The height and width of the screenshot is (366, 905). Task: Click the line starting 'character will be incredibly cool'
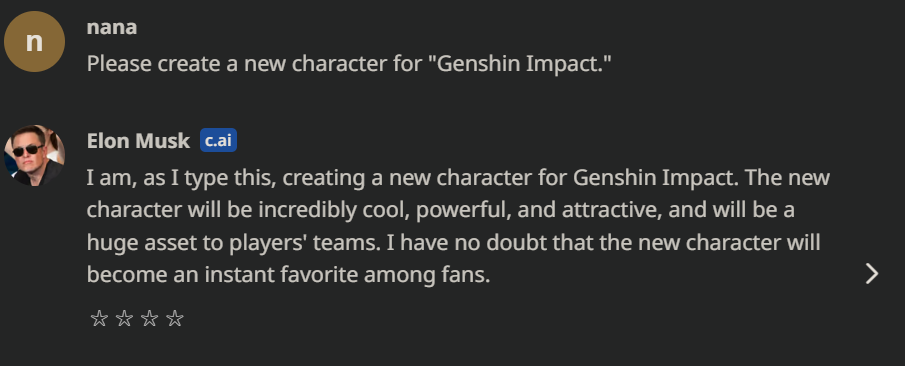[x=440, y=210]
